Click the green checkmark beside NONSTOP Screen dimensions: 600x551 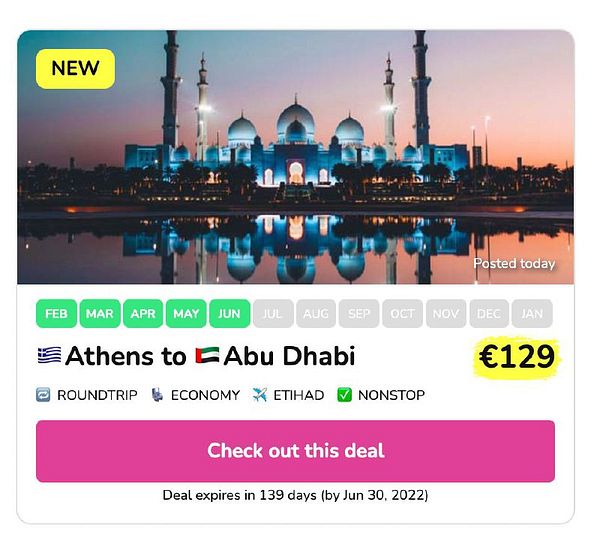[344, 395]
